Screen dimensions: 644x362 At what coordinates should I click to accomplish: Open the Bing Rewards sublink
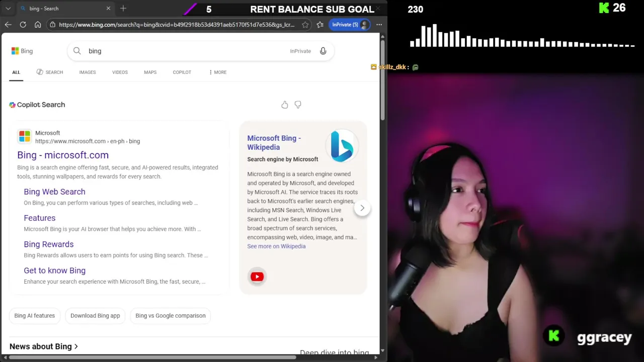click(48, 244)
